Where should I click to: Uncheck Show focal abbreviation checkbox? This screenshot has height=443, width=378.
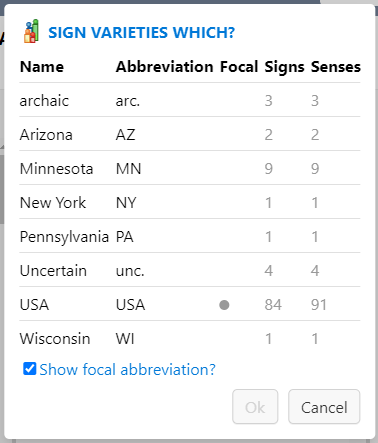pos(29,369)
